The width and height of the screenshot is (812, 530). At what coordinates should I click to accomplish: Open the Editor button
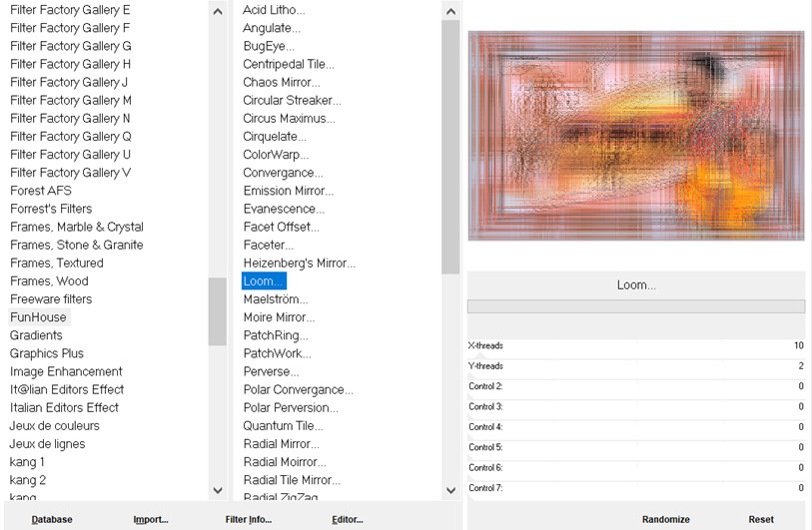point(348,519)
